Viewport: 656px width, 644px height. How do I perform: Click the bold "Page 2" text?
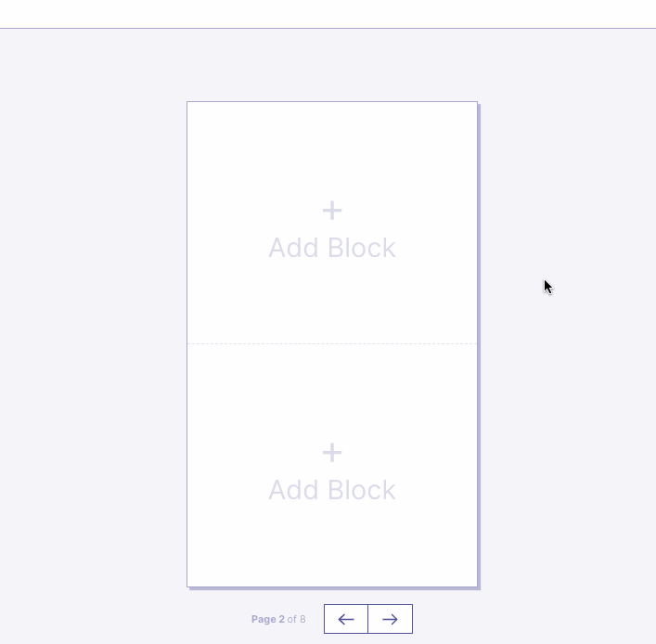point(268,619)
